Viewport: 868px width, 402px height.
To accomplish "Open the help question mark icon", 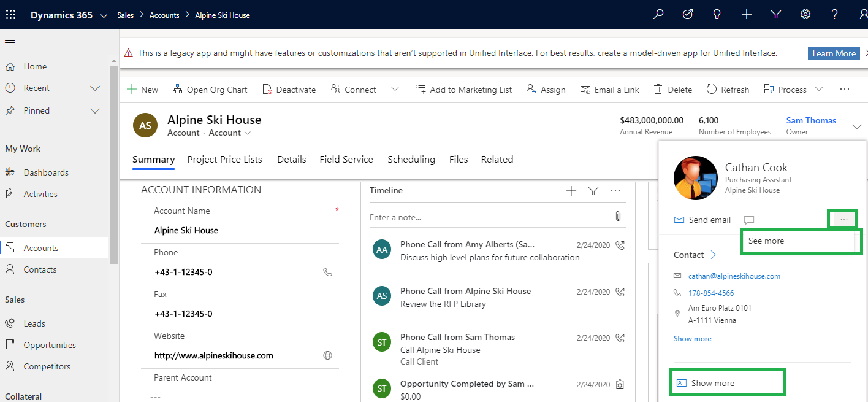I will (834, 15).
